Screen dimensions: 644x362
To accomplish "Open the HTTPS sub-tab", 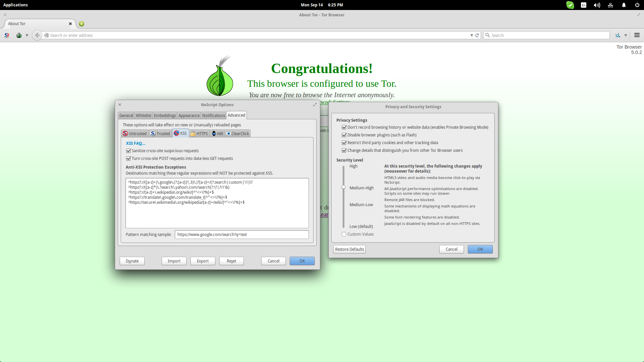I will (x=199, y=133).
